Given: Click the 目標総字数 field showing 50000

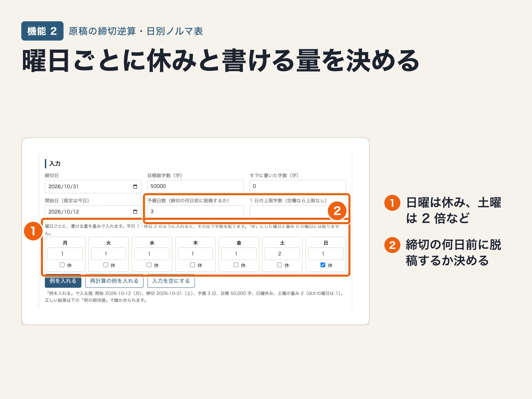Looking at the screenshot, I should (196, 186).
